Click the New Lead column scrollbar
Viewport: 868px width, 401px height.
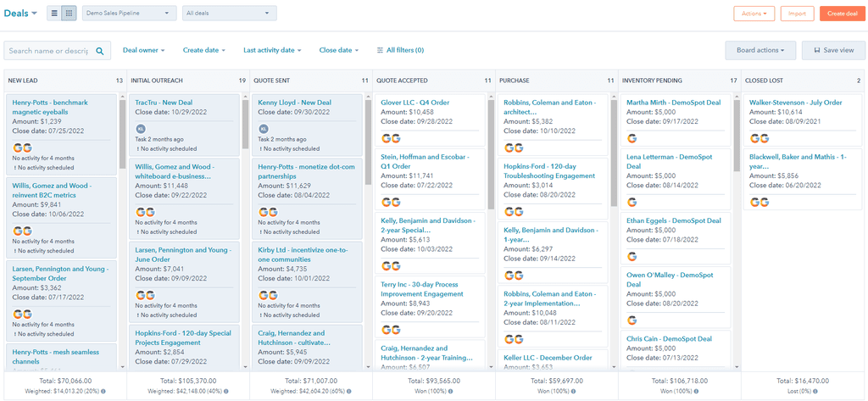pyautogui.click(x=122, y=134)
